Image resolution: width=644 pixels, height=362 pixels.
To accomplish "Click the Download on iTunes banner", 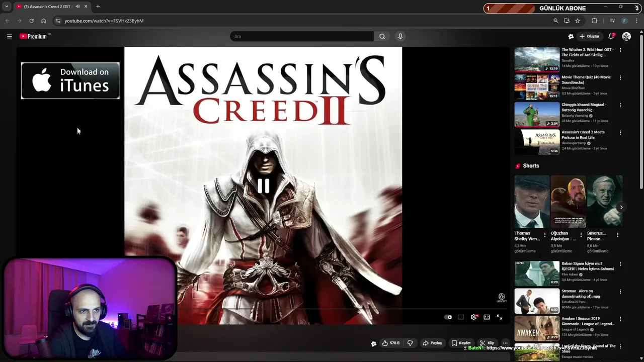I will 70,80.
